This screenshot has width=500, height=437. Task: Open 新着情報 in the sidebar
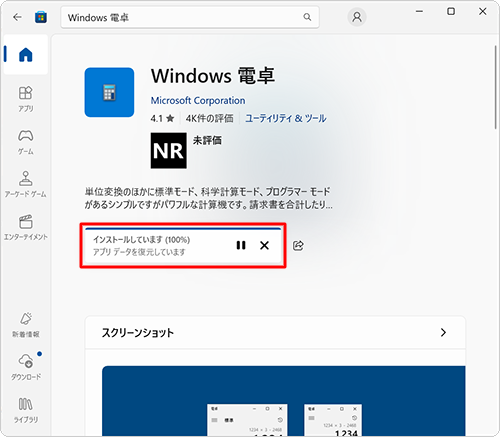[x=26, y=325]
